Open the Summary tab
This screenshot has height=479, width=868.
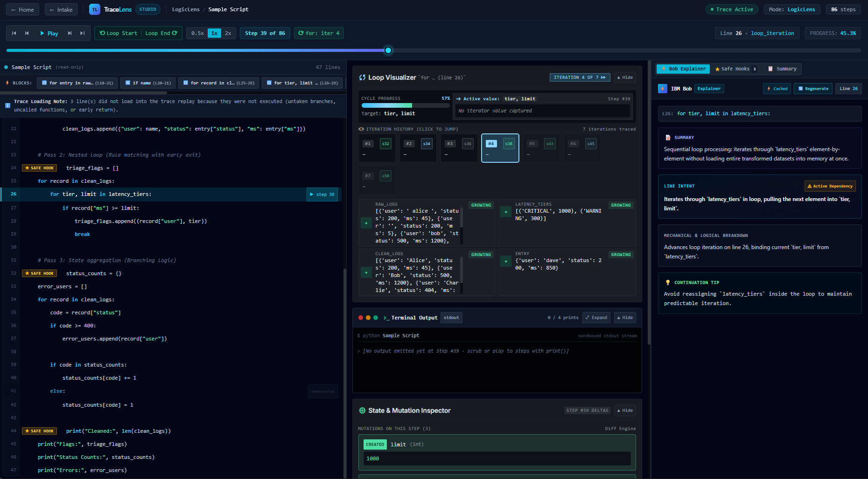tap(782, 69)
